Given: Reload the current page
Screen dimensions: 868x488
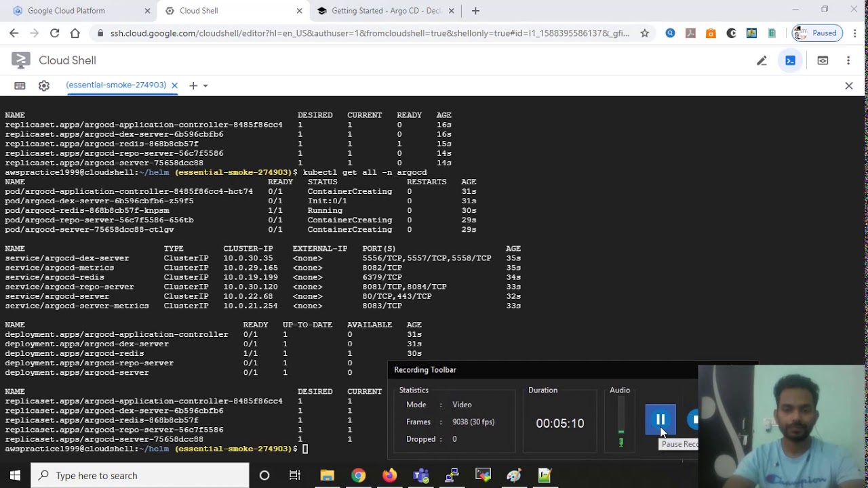Looking at the screenshot, I should tap(54, 33).
